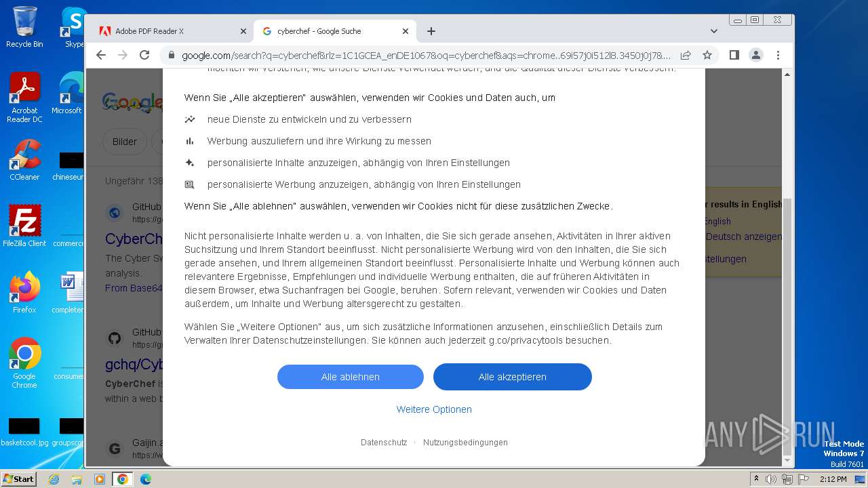Click the Alle akzeptieren button

click(x=512, y=377)
